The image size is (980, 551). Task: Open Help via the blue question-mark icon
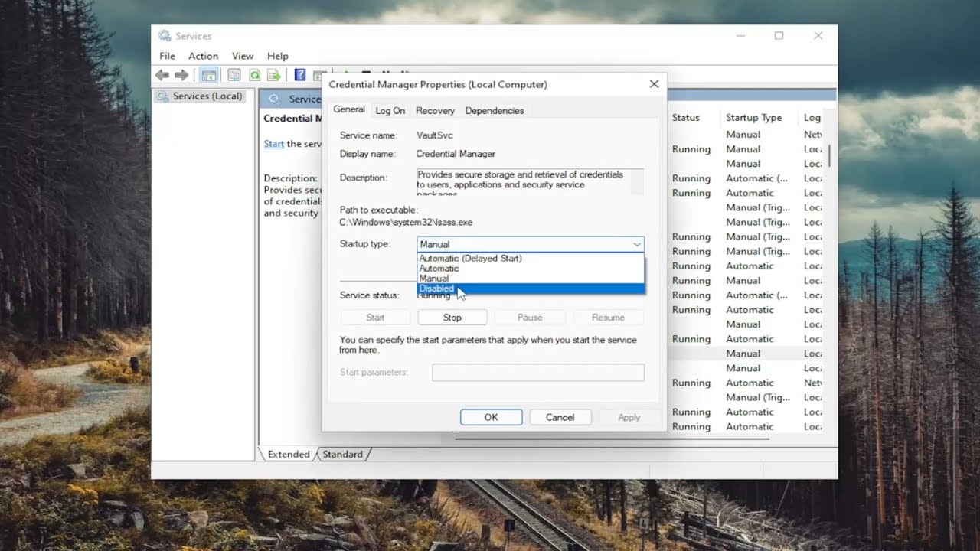300,75
